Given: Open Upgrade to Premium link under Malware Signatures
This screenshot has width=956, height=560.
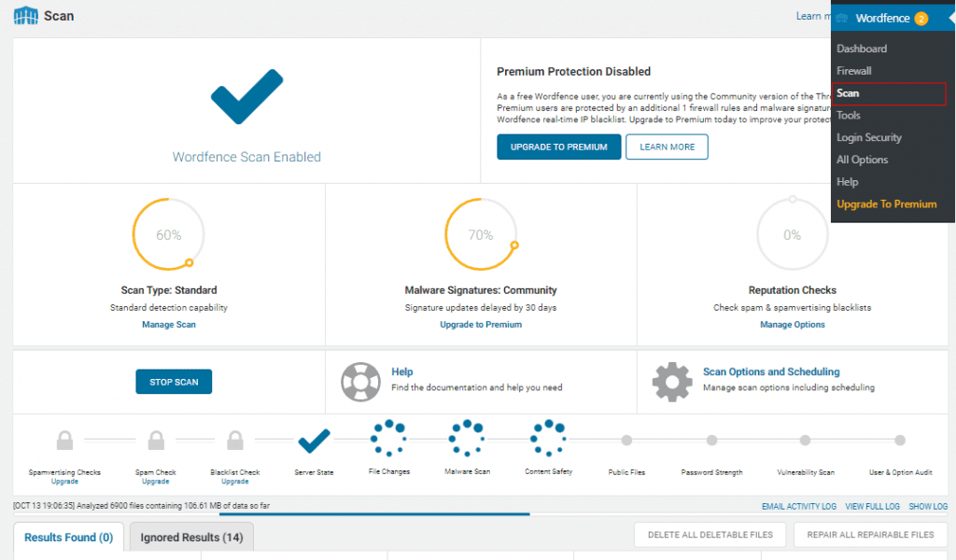Looking at the screenshot, I should click(x=481, y=325).
